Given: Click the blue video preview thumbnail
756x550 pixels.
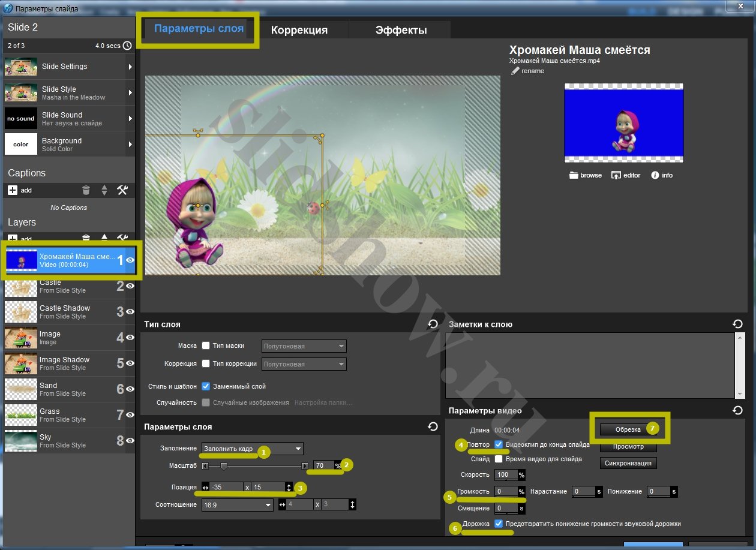Looking at the screenshot, I should (x=624, y=123).
